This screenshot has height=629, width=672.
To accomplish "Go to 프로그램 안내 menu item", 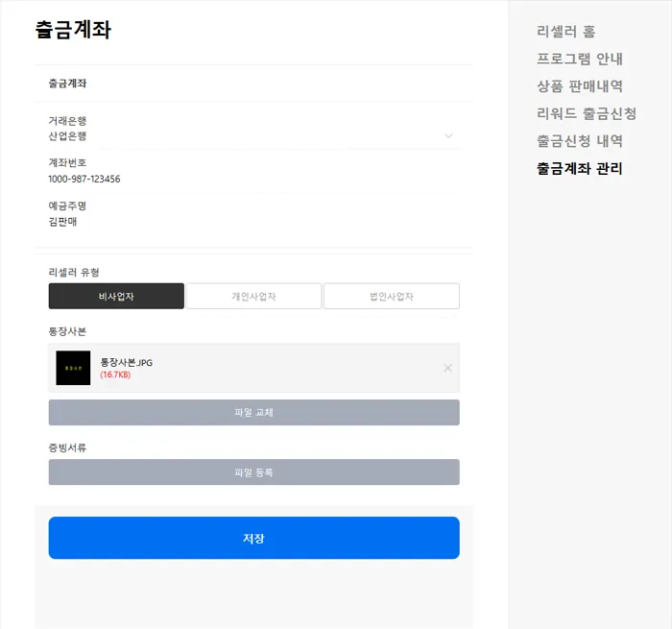I will [x=580, y=59].
